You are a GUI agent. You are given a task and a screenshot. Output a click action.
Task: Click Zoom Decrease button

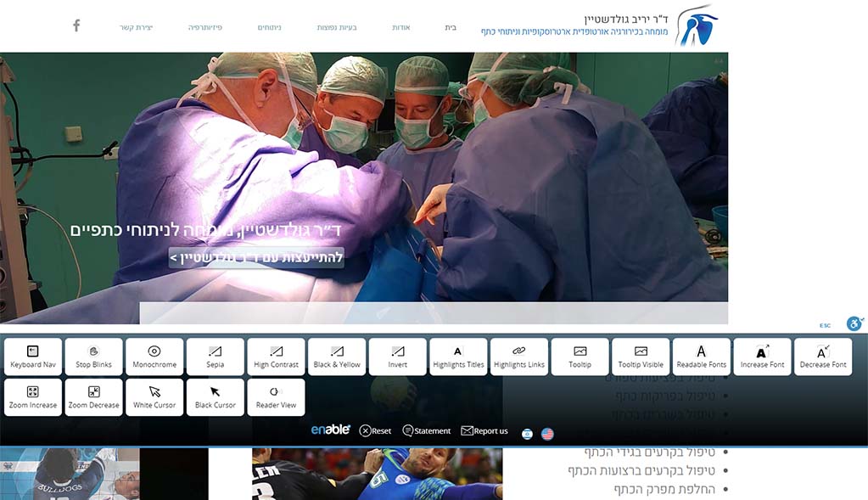coord(93,397)
